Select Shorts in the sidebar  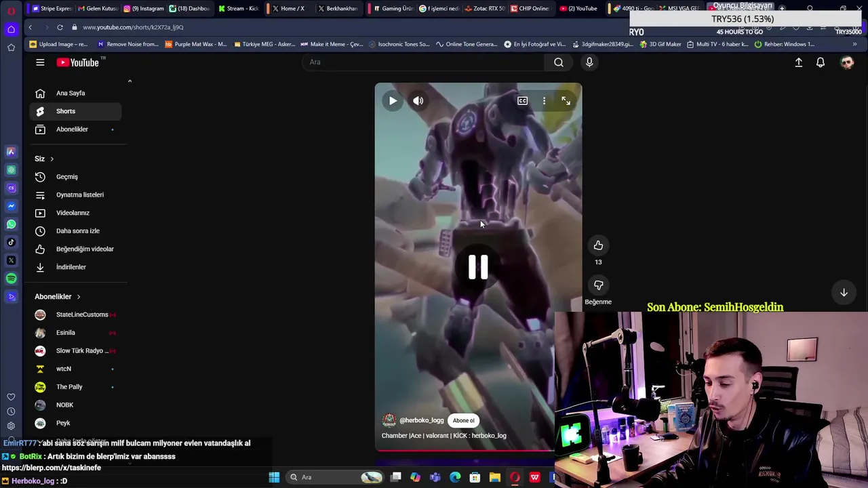click(75, 111)
